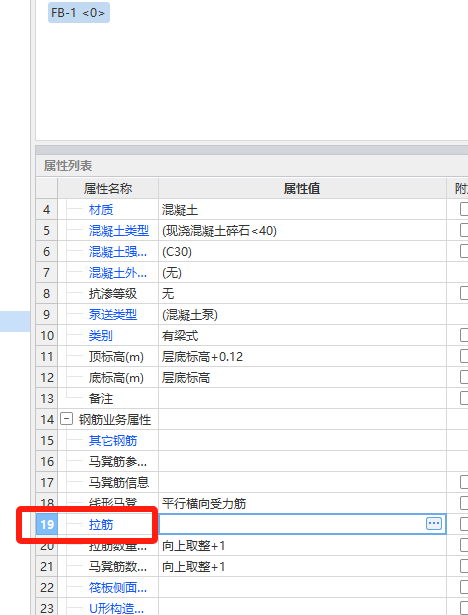This screenshot has height=615, width=468.
Task: Tick the checkbox in the 混凝土强度 row
Action: 464,251
